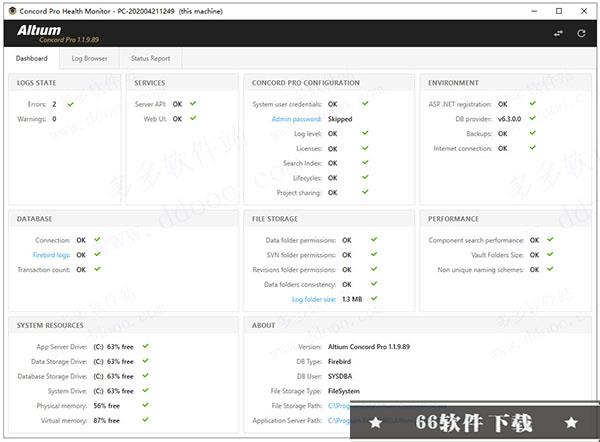Click the DB provider version v6.3.0.0
The width and height of the screenshot is (600, 442).
[509, 119]
